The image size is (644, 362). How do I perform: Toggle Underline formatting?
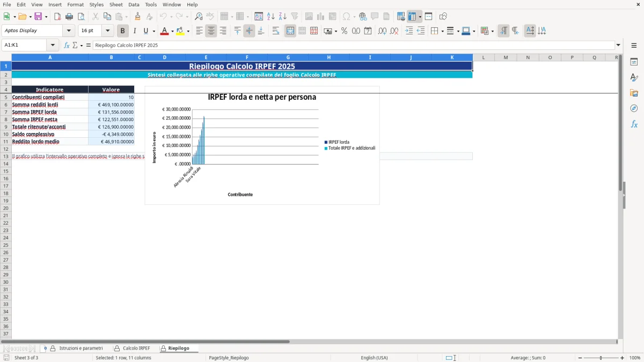(x=145, y=31)
